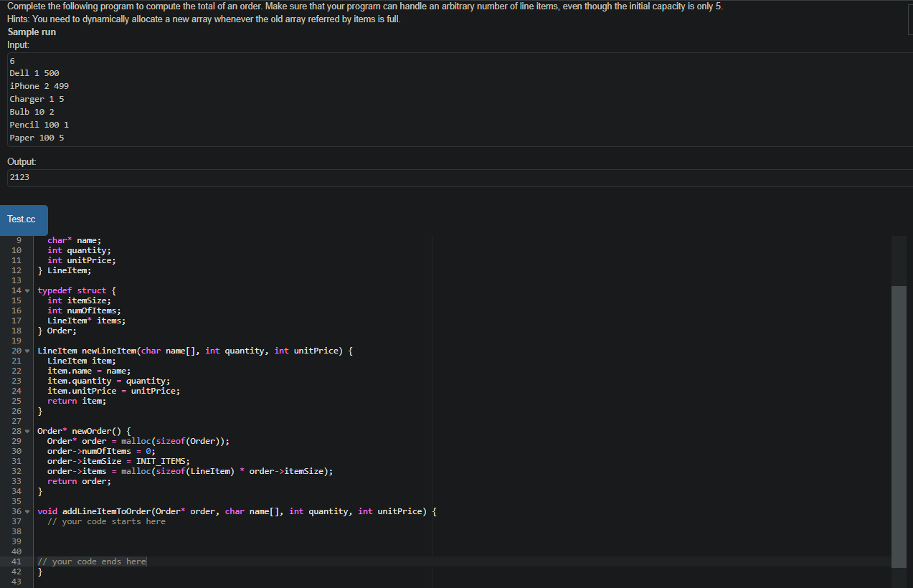Viewport: 913px width, 588px height.
Task: Collapse the newOrder function fold at line 28
Action: (x=27, y=431)
